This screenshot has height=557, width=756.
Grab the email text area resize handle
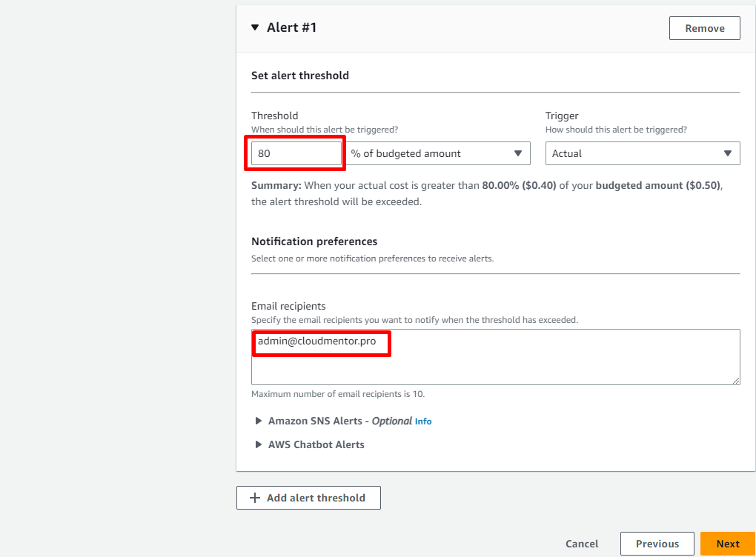[x=735, y=380]
